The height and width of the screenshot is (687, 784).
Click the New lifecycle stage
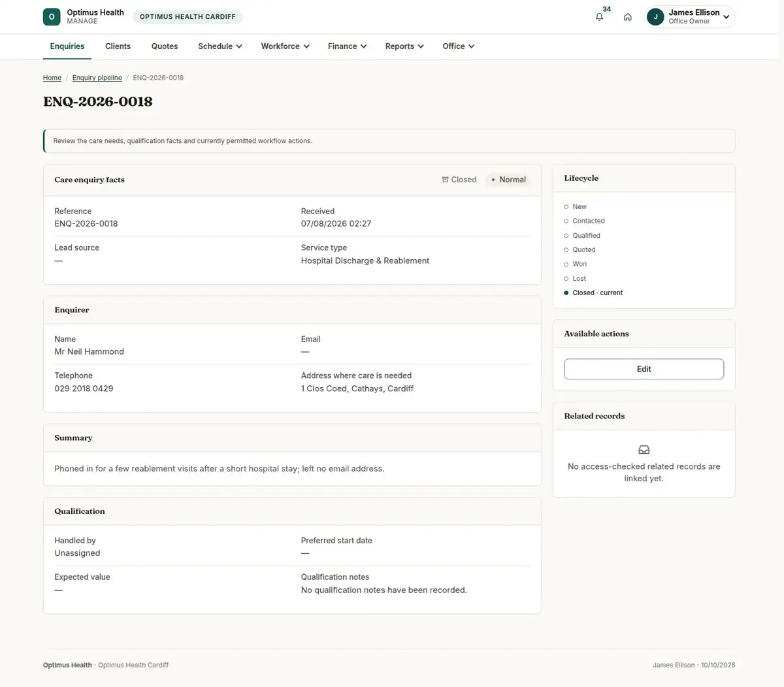[580, 207]
